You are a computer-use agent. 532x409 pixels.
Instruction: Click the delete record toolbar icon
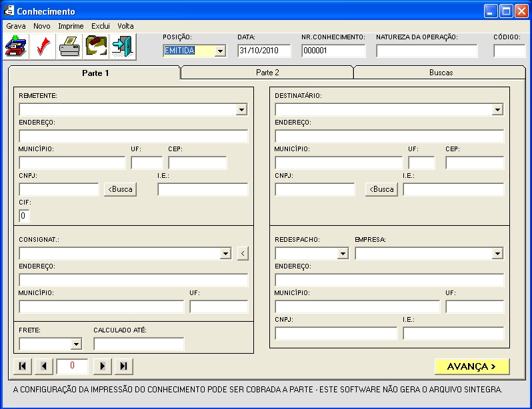[x=95, y=47]
